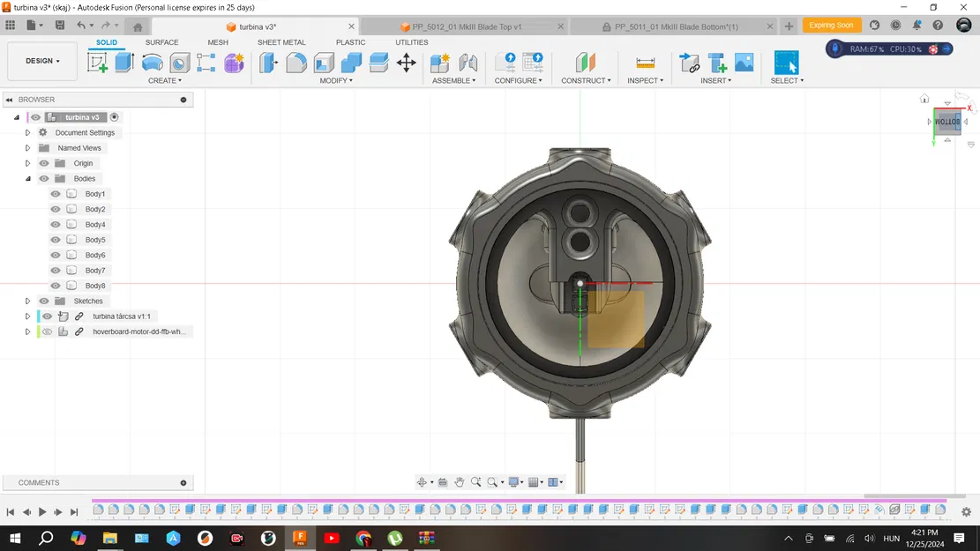The height and width of the screenshot is (551, 980).
Task: Collapse the Bodies folder
Action: (x=28, y=179)
